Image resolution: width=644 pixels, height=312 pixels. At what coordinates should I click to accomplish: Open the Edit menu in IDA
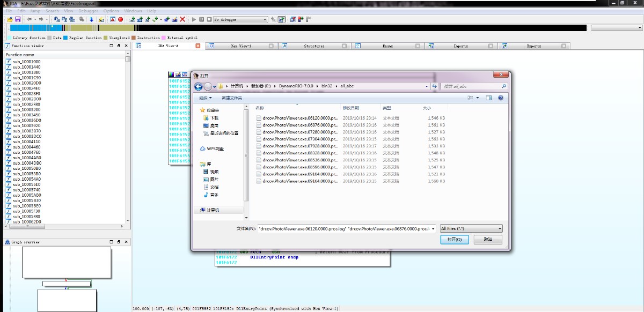pos(21,11)
